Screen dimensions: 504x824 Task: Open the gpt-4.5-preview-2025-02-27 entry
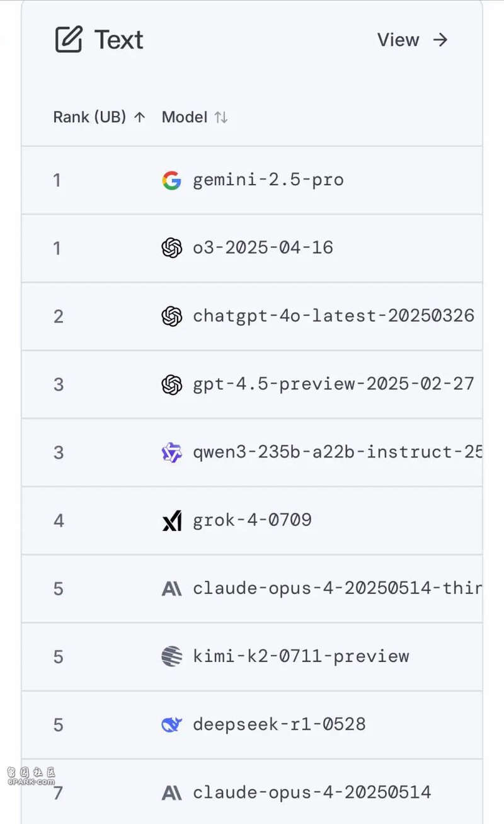click(x=333, y=384)
